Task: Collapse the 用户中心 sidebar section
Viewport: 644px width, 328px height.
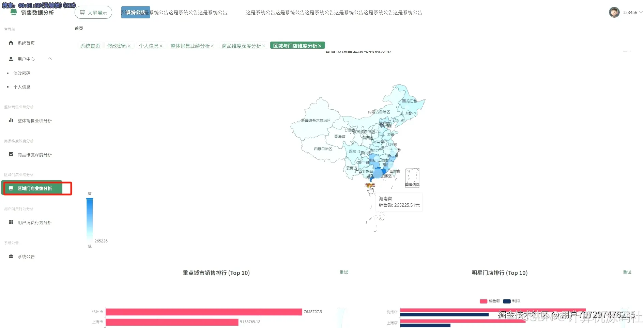Action: (50, 59)
